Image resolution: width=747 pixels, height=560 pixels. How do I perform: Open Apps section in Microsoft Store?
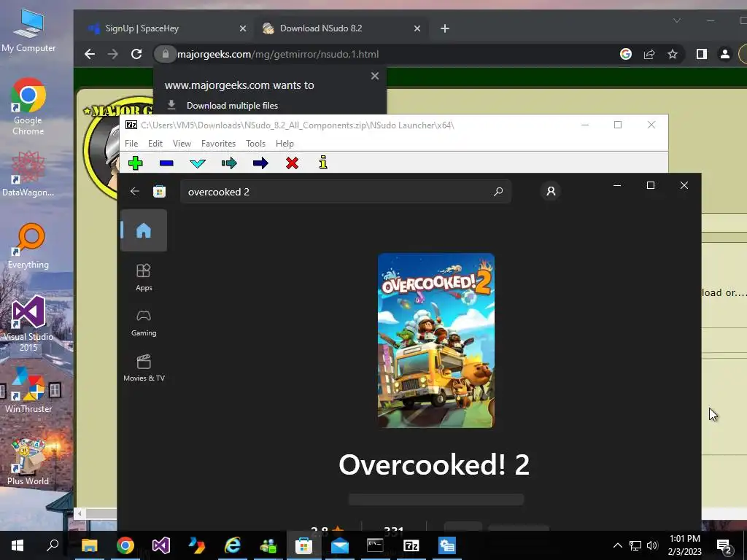click(144, 277)
